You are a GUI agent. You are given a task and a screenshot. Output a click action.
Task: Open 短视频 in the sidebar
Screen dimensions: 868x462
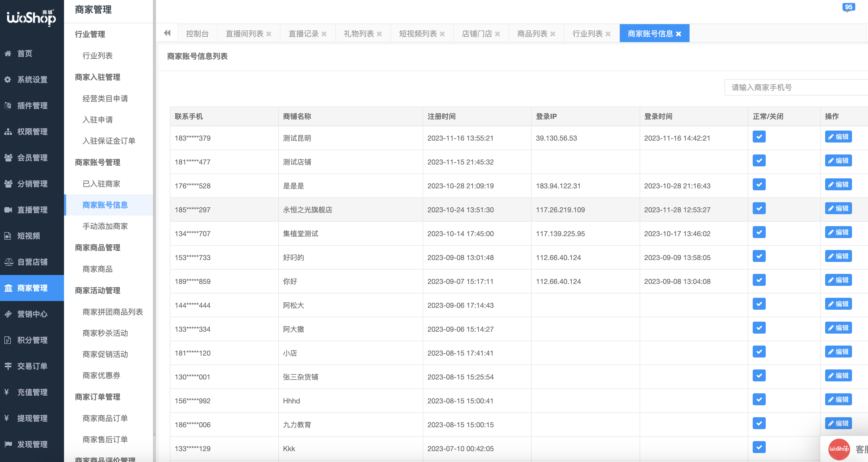32,236
